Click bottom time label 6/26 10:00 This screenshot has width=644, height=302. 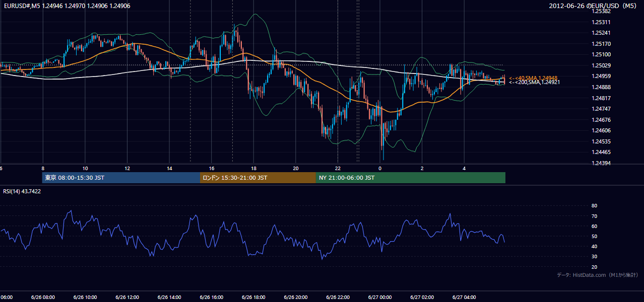[85, 297]
